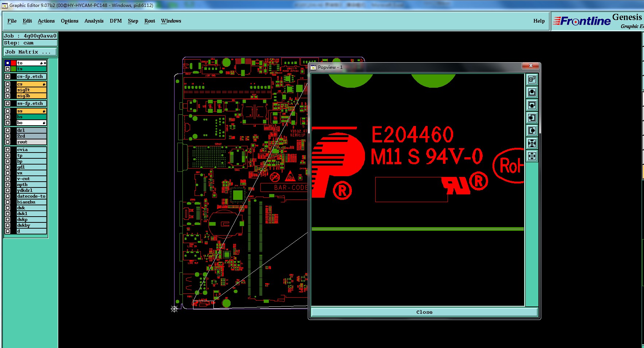Click the Close button in Popview
Viewport: 644px width, 348px height.
424,312
